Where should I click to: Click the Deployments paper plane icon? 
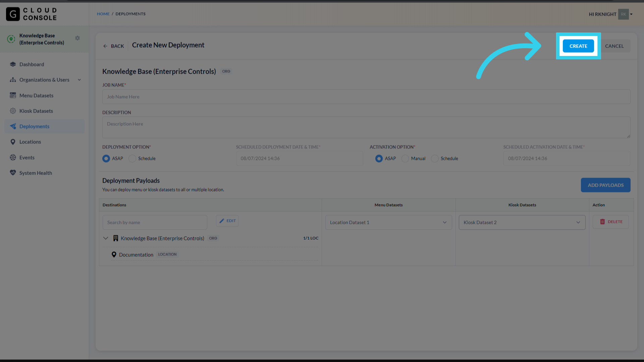(13, 126)
